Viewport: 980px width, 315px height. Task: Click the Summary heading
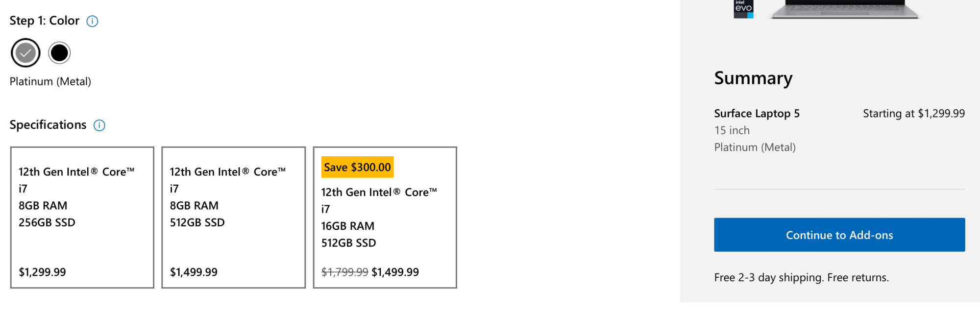(753, 78)
